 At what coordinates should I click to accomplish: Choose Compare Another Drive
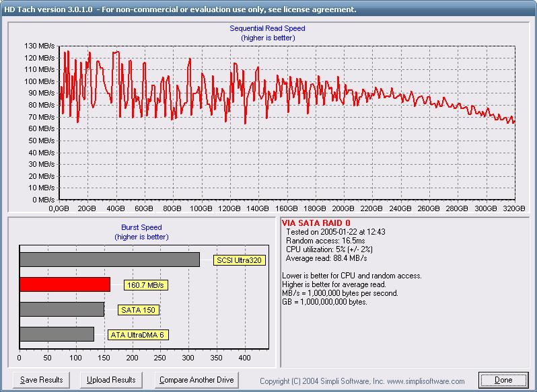[196, 380]
